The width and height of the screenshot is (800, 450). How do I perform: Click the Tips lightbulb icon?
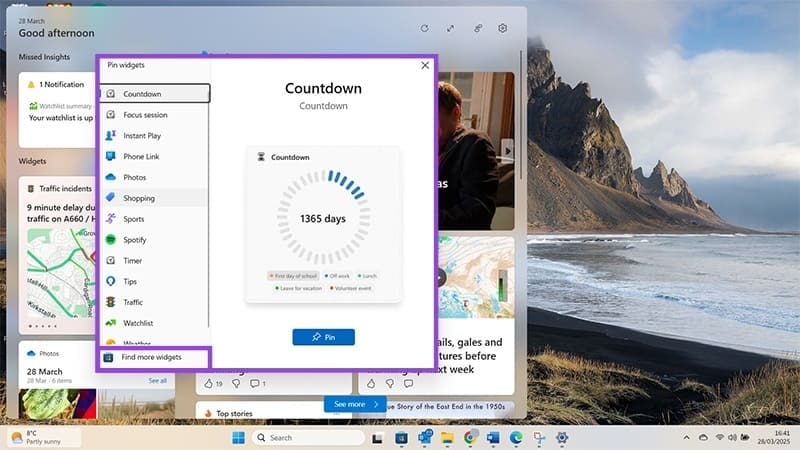click(111, 282)
